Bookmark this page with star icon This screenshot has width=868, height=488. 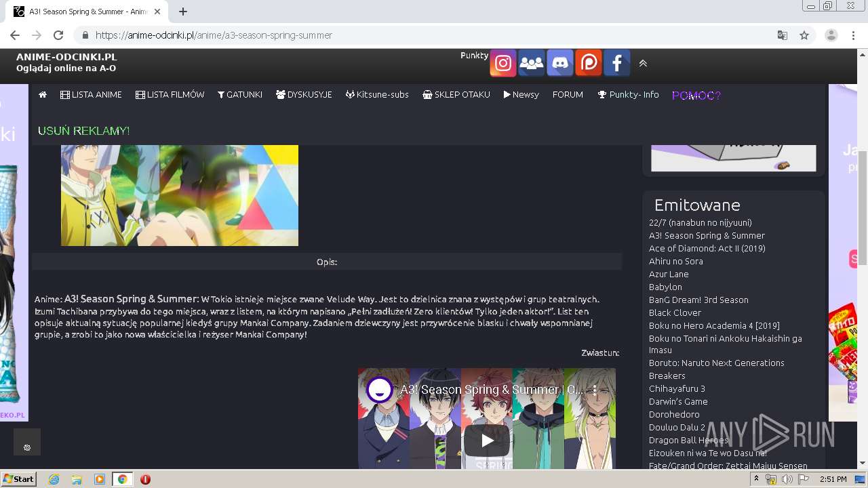point(804,35)
